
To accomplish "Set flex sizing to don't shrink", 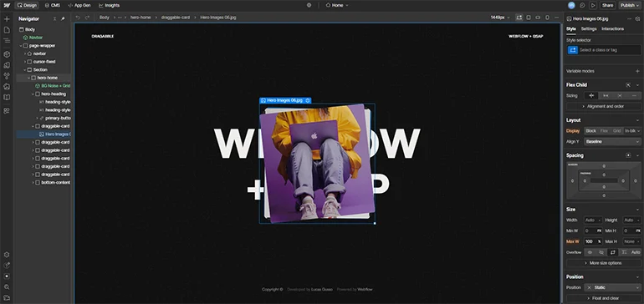I will pos(620,95).
